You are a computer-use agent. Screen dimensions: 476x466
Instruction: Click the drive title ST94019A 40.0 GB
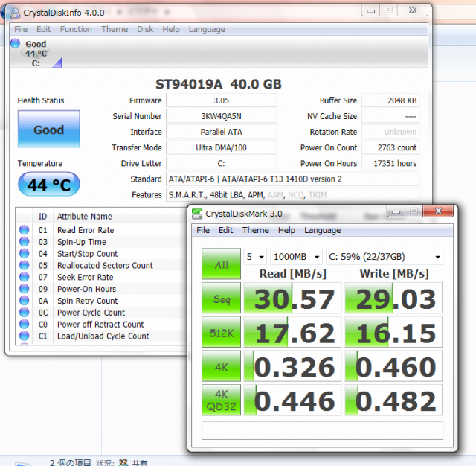[219, 84]
